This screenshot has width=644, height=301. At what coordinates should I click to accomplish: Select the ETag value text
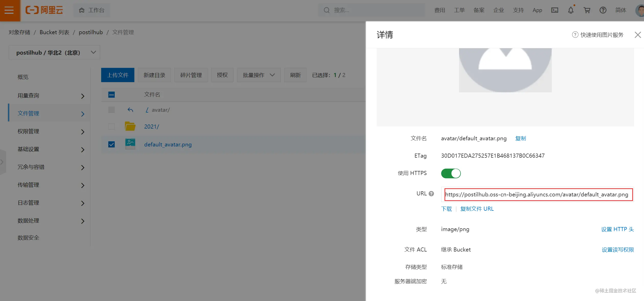493,156
